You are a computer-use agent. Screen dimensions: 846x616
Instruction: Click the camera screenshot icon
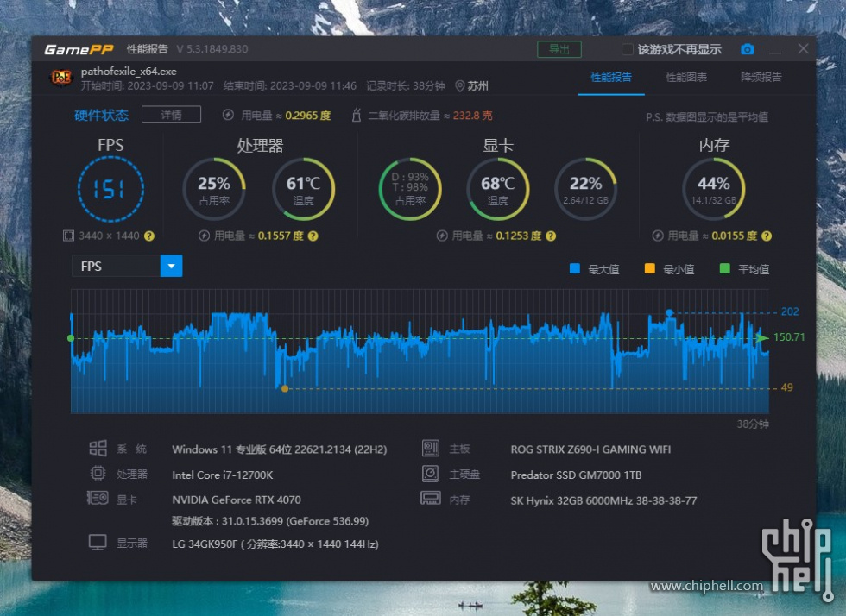click(x=748, y=50)
